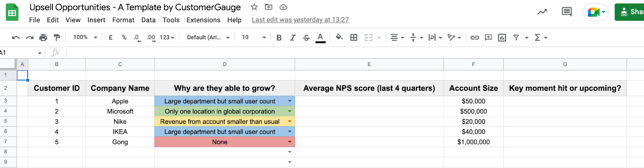The height and width of the screenshot is (168, 644).
Task: Rename the spreadsheet title
Action: (135, 7)
